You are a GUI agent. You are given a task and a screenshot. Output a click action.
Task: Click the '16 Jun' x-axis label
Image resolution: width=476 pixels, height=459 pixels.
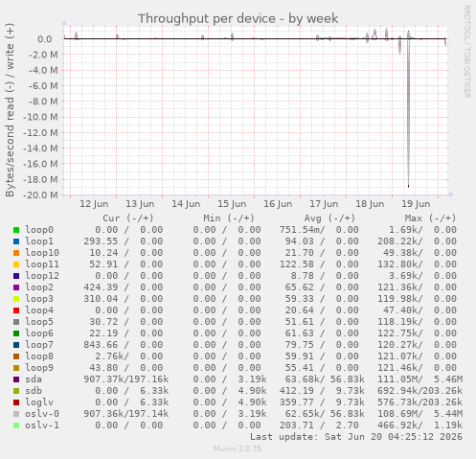pyautogui.click(x=278, y=204)
